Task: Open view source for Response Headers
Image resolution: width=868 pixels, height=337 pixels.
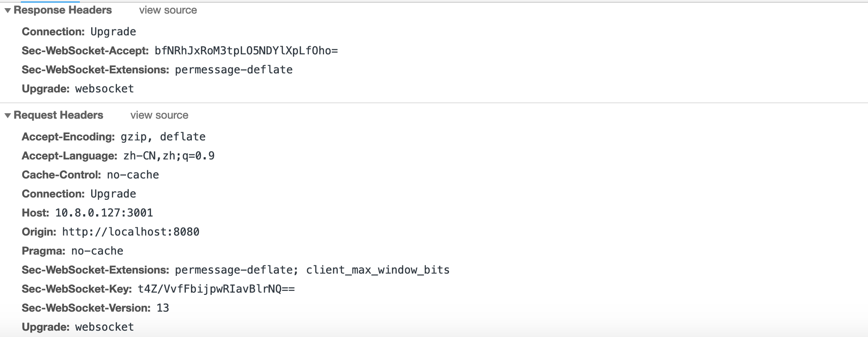Action: coord(168,10)
